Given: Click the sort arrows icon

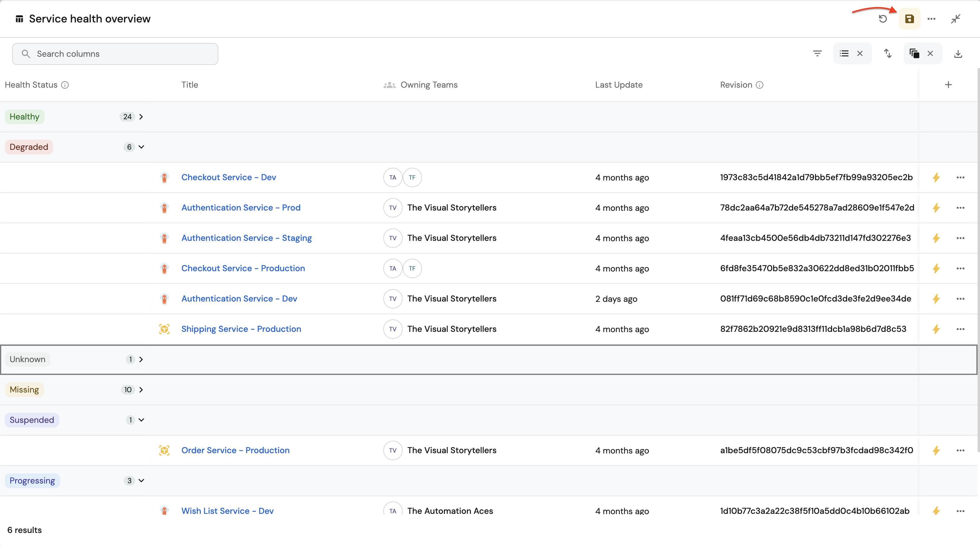Looking at the screenshot, I should tap(888, 54).
